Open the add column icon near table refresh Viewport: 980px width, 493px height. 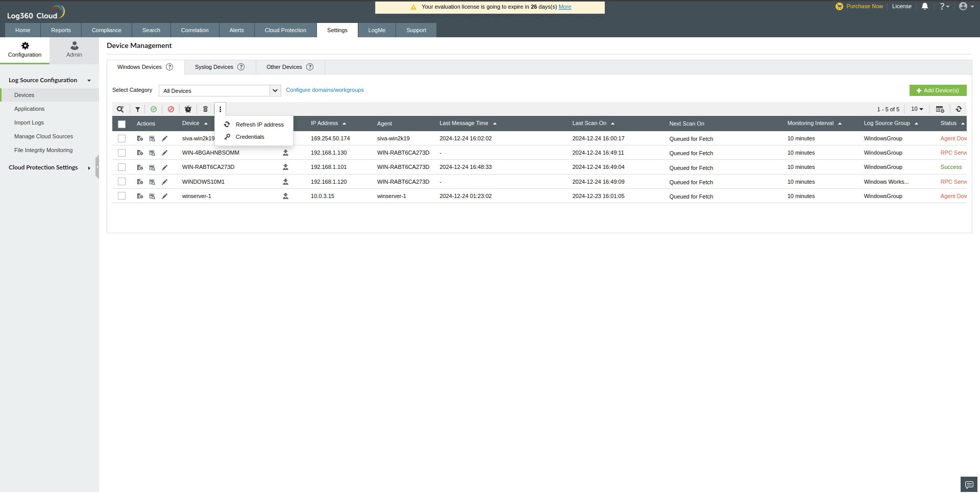(x=940, y=109)
